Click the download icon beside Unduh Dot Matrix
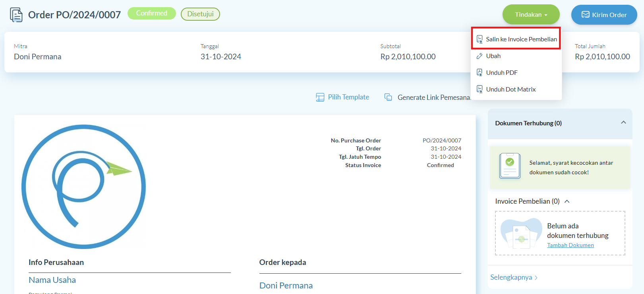644x294 pixels. click(480, 90)
